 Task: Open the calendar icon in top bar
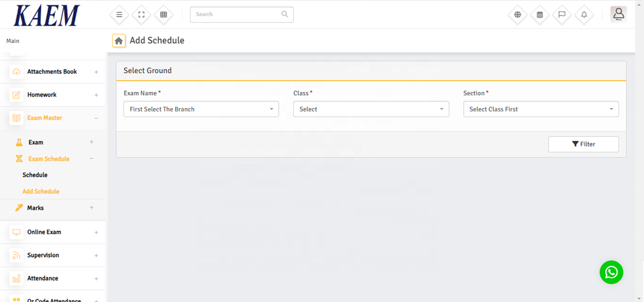pyautogui.click(x=539, y=14)
